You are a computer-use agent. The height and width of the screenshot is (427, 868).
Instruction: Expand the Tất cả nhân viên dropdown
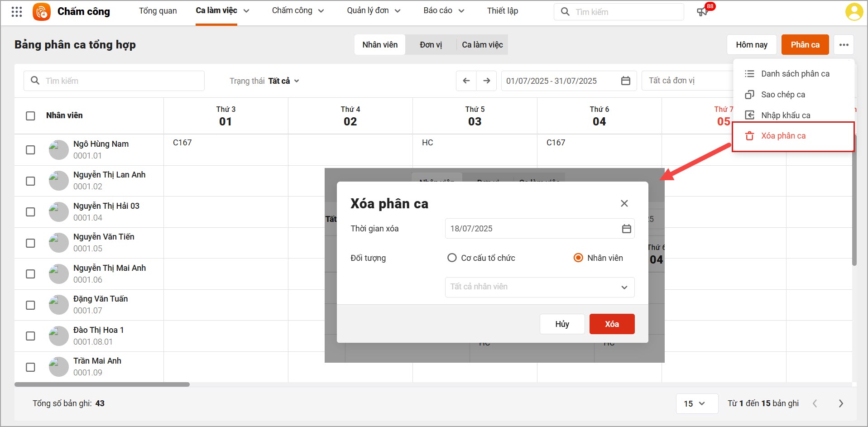(540, 287)
